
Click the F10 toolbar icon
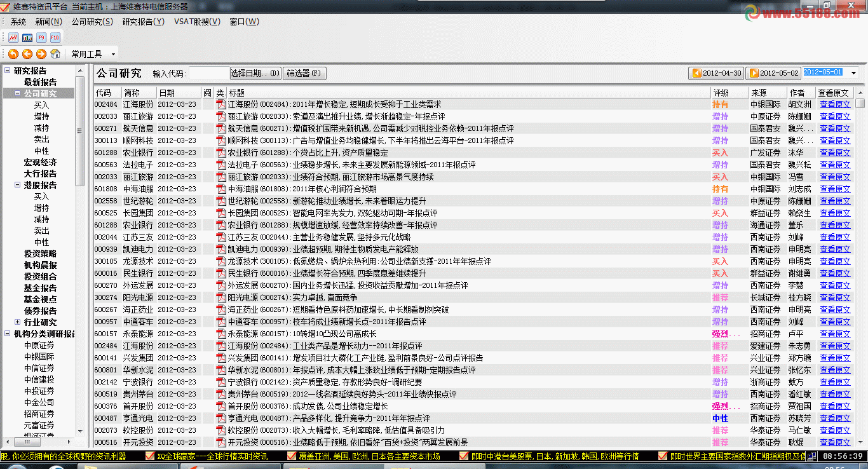(x=55, y=37)
